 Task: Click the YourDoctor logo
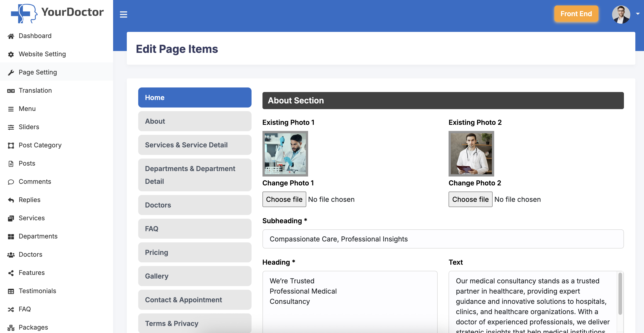[57, 13]
